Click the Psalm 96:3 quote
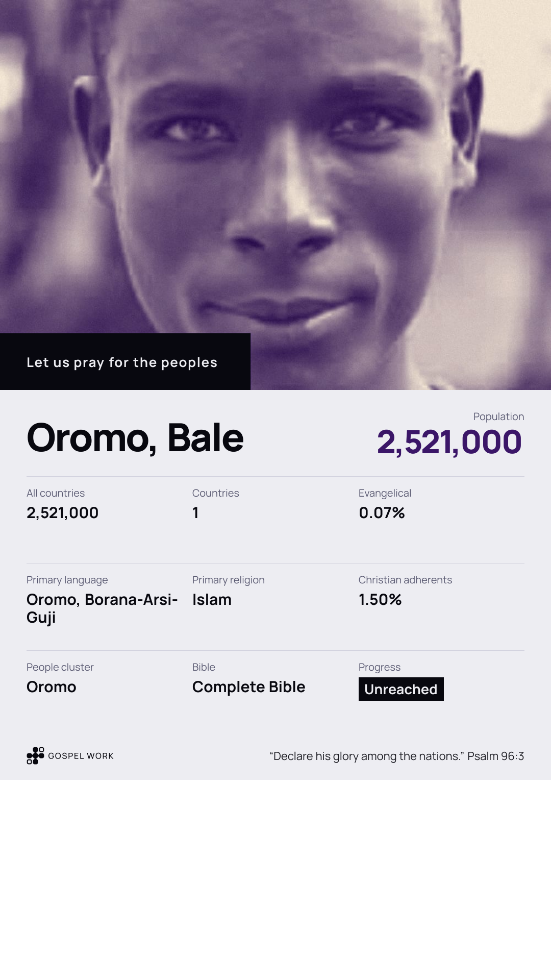Viewport: 551px width, 980px height. [397, 756]
